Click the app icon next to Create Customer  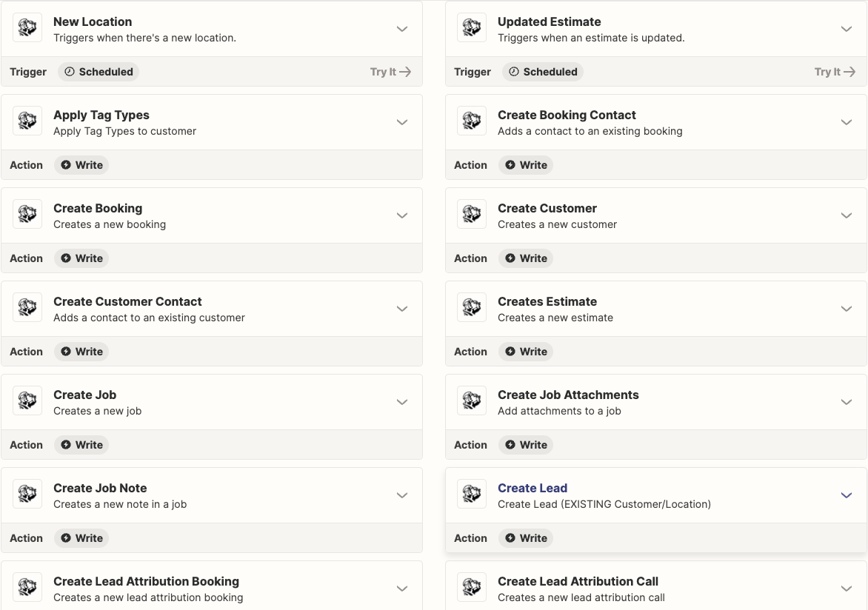coord(472,215)
